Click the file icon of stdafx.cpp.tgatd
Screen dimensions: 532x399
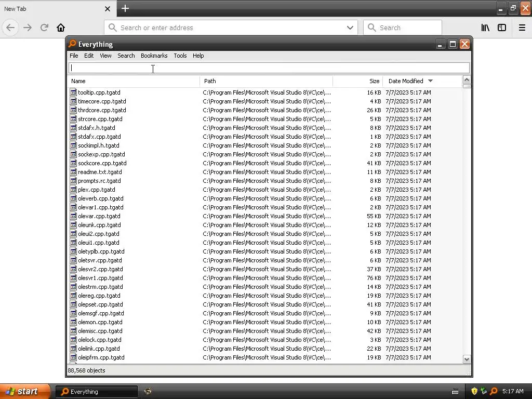(73, 136)
